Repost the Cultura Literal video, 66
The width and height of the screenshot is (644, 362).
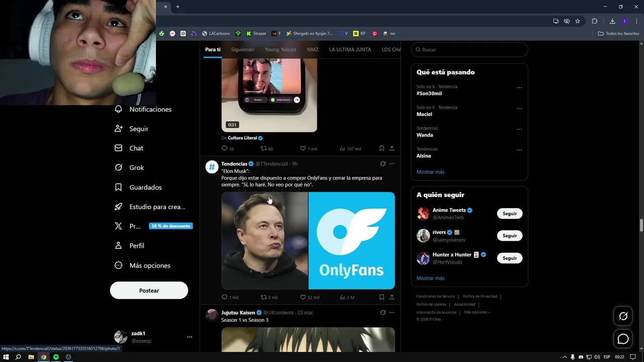tap(264, 148)
